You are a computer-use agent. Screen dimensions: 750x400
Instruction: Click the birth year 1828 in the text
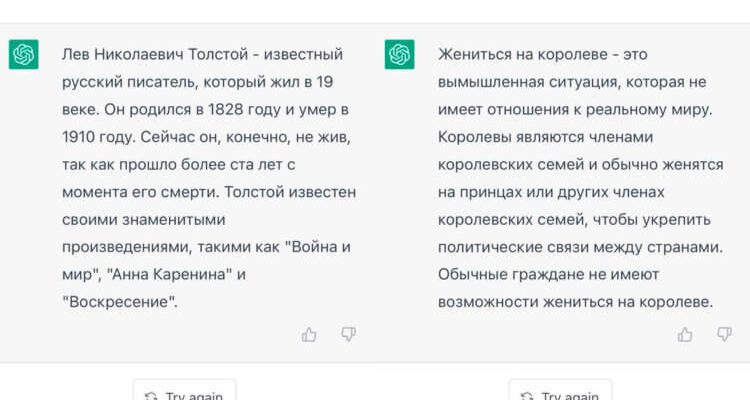coord(208,109)
